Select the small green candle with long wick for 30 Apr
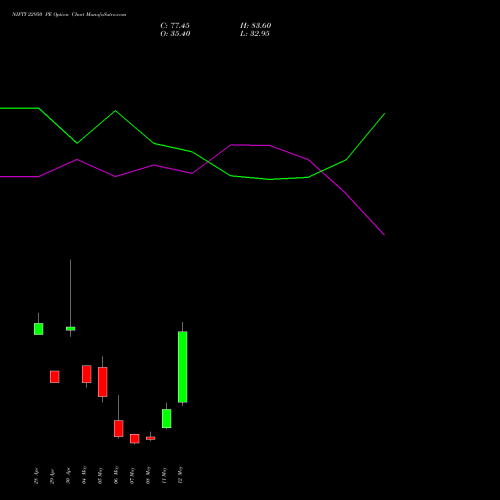This screenshot has width=500, height=500. (x=70, y=329)
